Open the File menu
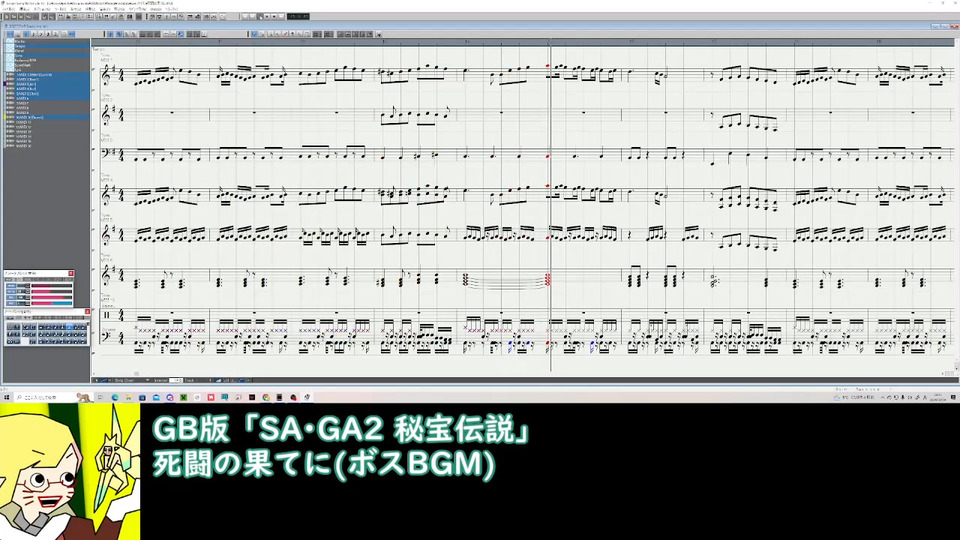Image resolution: width=960 pixels, height=540 pixels. click(x=8, y=9)
